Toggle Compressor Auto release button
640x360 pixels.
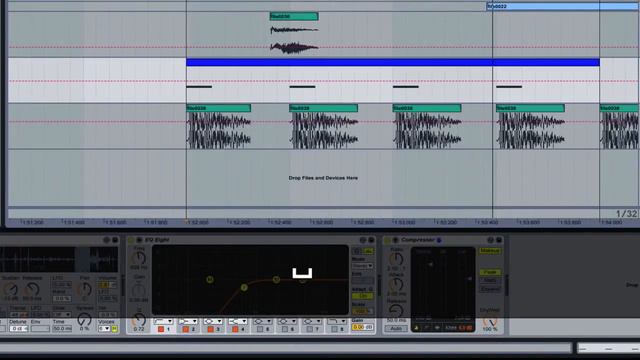[x=396, y=328]
